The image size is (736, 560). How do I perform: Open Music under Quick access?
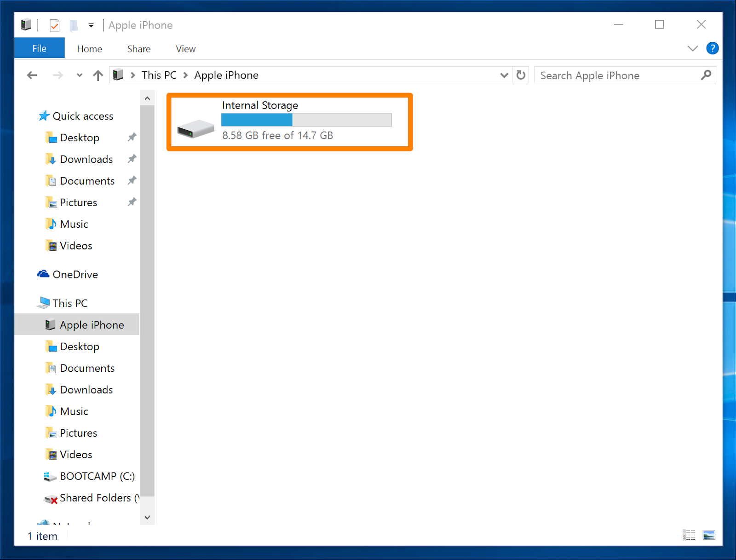pos(67,224)
